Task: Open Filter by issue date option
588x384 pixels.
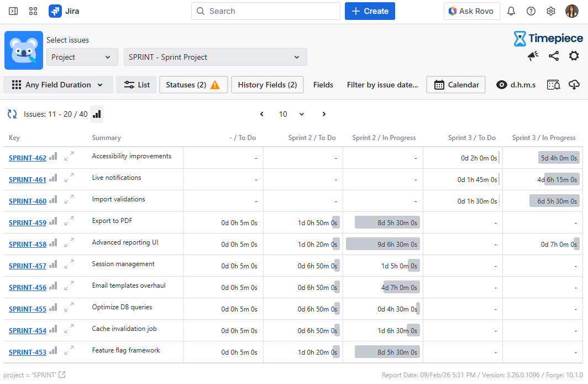Action: [382, 85]
